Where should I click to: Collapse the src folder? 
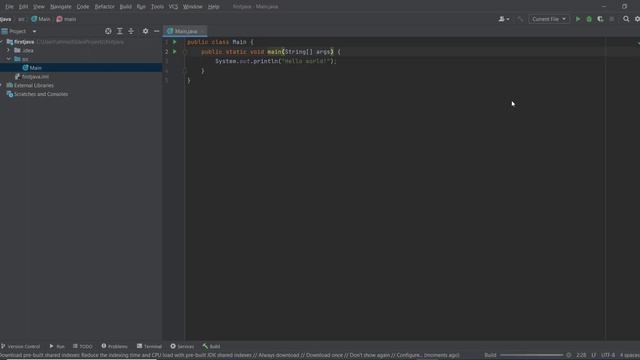coord(8,59)
